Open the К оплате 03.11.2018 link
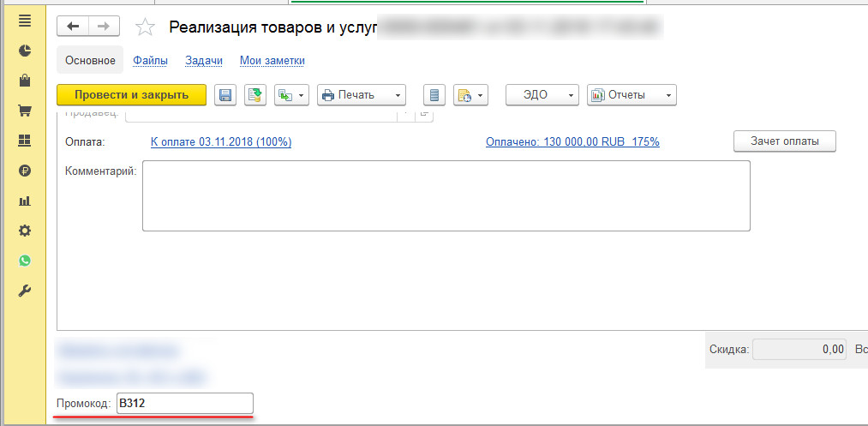This screenshot has width=868, height=426. [221, 141]
